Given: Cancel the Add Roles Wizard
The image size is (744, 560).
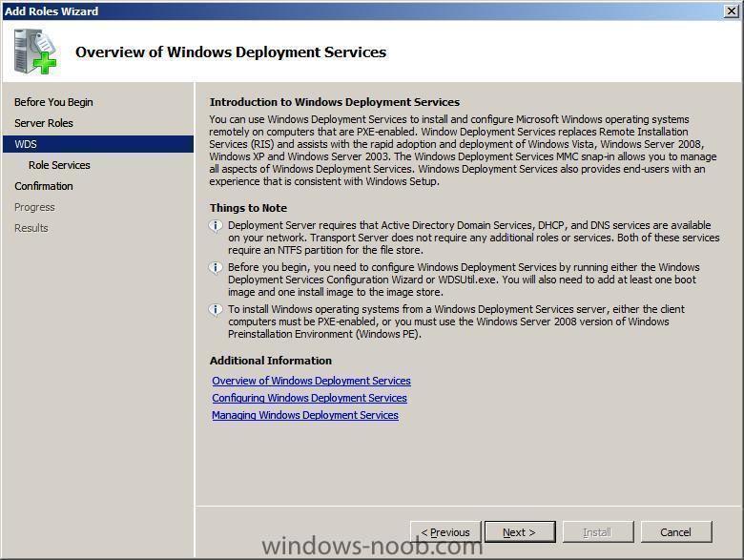Looking at the screenshot, I should pos(676,532).
